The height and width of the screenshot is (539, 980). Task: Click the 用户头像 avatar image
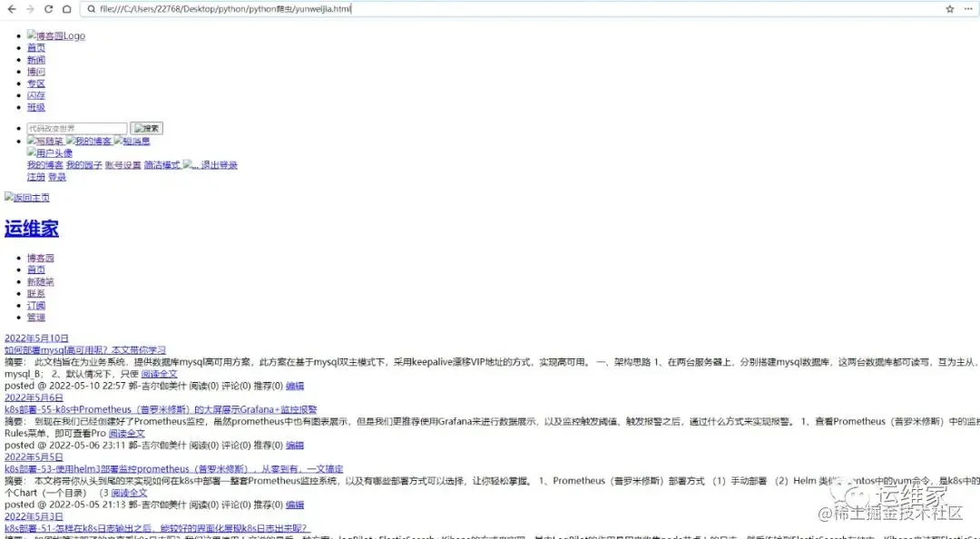click(x=49, y=153)
